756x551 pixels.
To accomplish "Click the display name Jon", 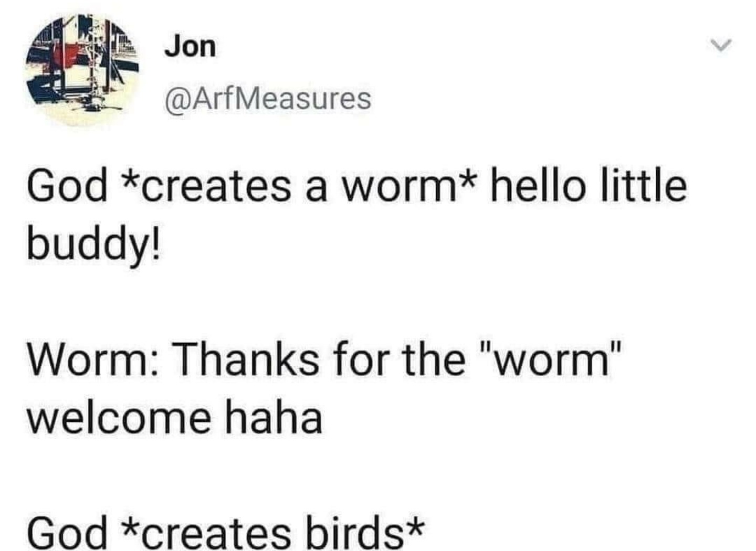I will point(190,47).
